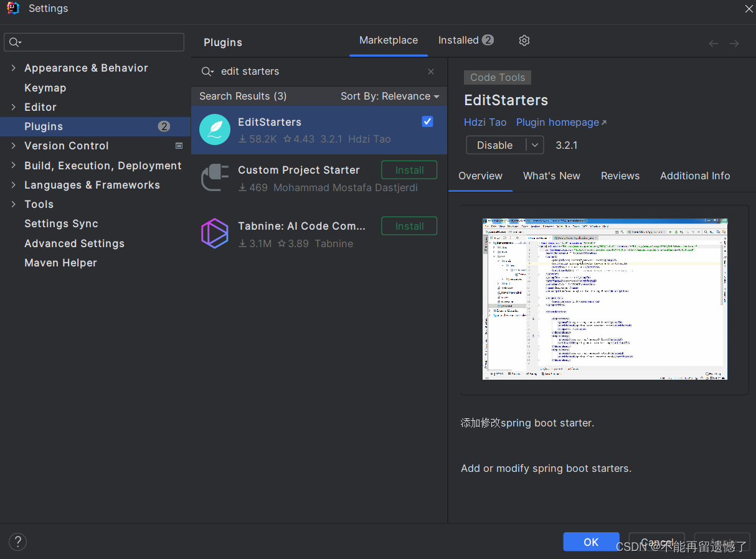This screenshot has height=559, width=756.
Task: Open the Plugin homepage link
Action: pyautogui.click(x=561, y=122)
